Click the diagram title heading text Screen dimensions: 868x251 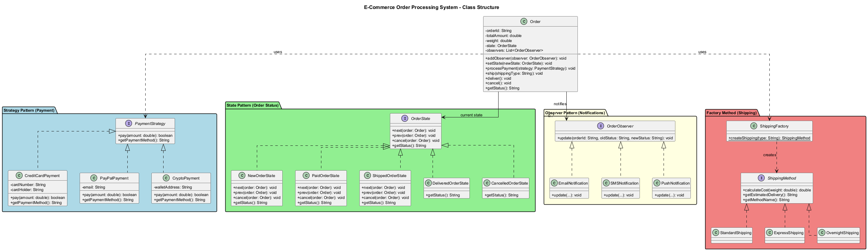point(431,7)
